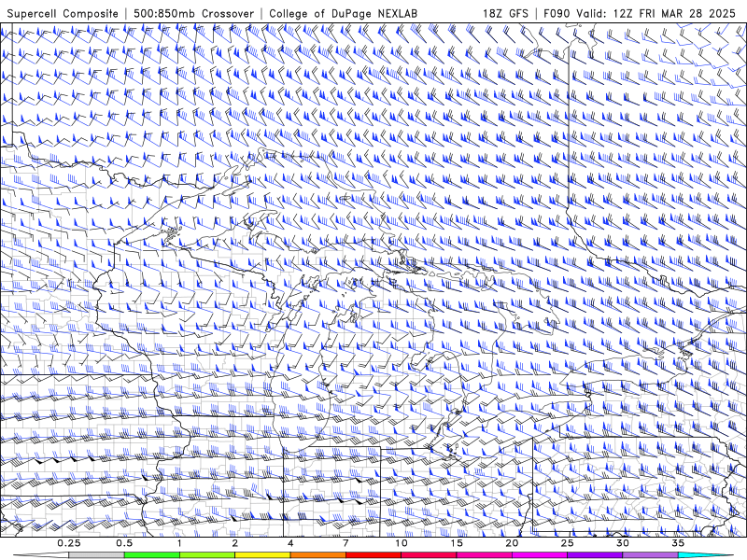747x560 pixels.
Task: Select the gray colorbar segment
Action: (97, 555)
